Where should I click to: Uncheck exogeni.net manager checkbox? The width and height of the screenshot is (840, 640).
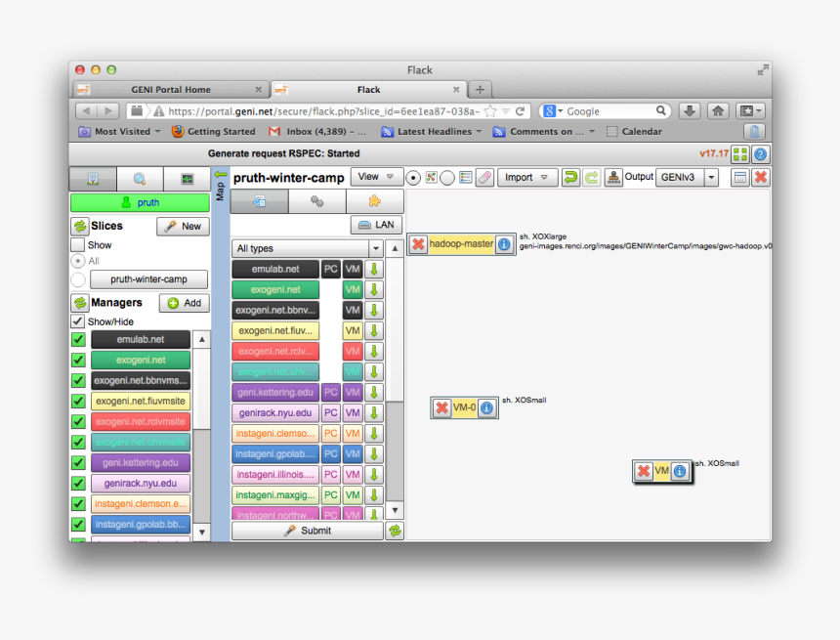point(78,360)
